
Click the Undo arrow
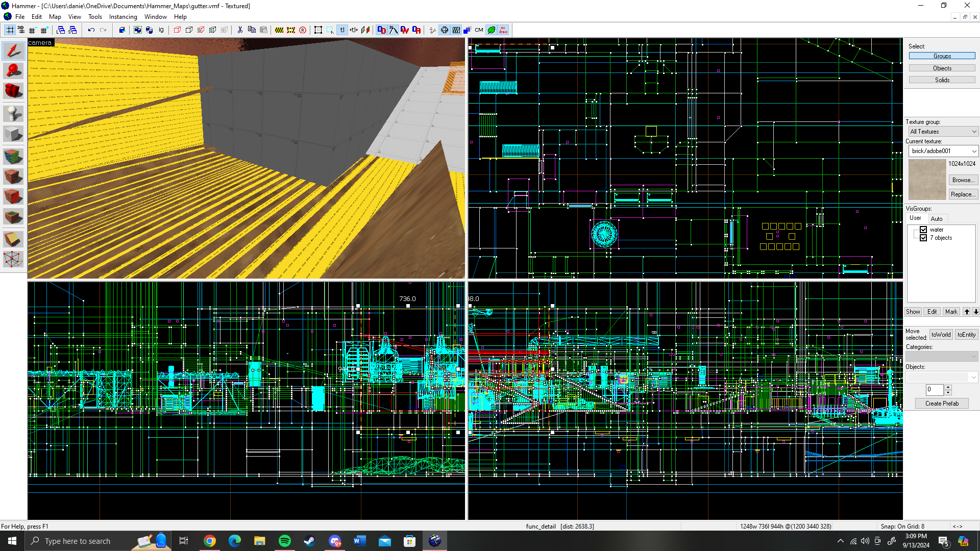91,30
